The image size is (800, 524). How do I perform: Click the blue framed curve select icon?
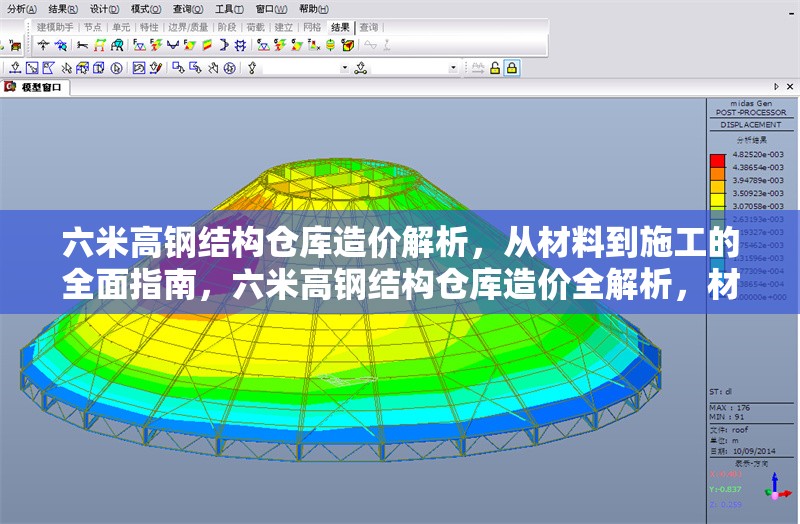[x=139, y=68]
